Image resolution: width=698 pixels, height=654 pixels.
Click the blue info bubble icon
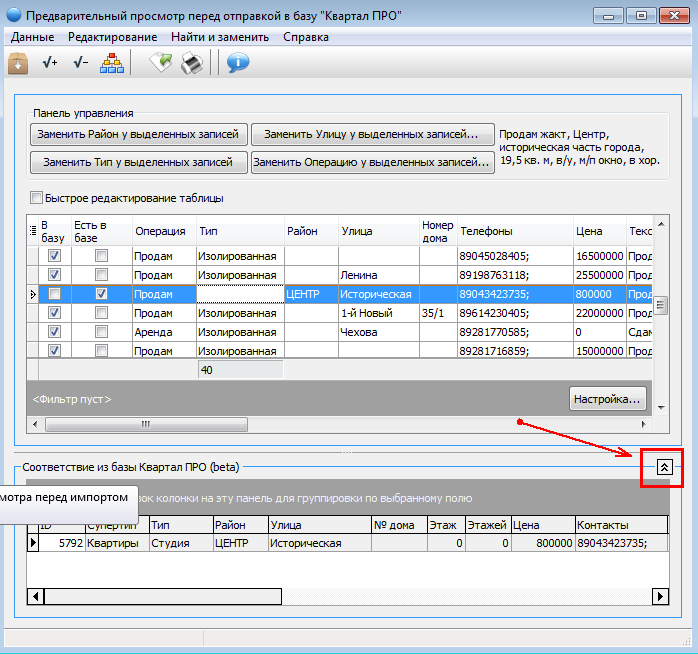(x=237, y=63)
